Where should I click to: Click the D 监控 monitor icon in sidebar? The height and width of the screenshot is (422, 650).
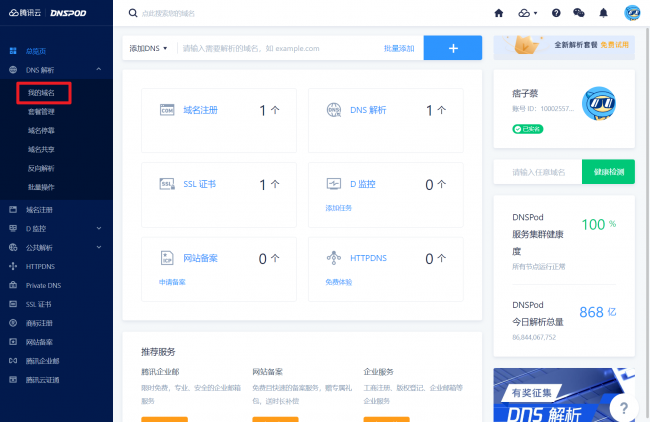click(x=13, y=228)
